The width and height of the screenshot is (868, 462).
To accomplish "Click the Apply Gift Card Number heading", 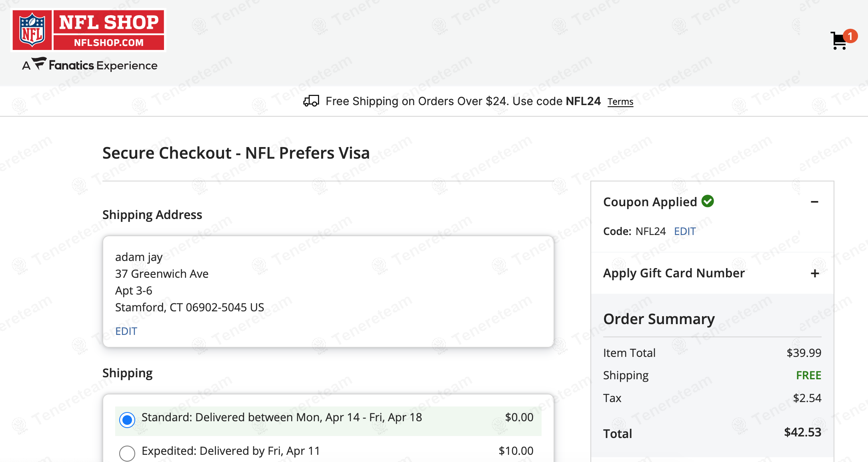I will (x=674, y=273).
